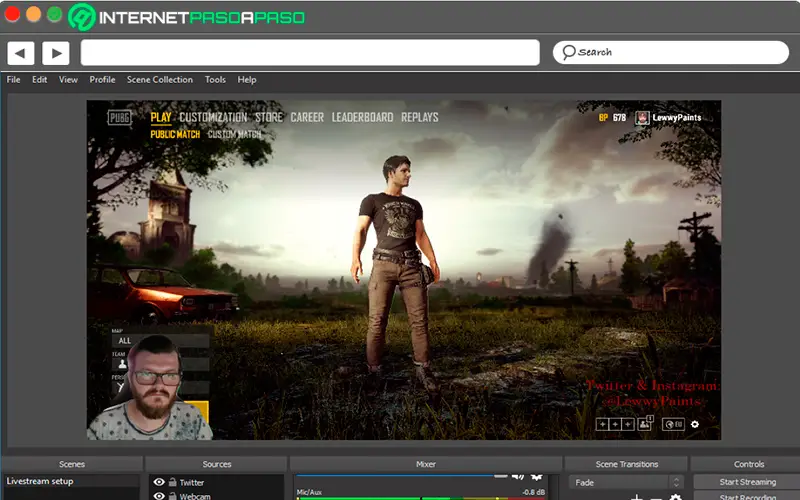Screen dimensions: 800x500
Task: Click the Mic/Aux channel label
Action: [309, 492]
